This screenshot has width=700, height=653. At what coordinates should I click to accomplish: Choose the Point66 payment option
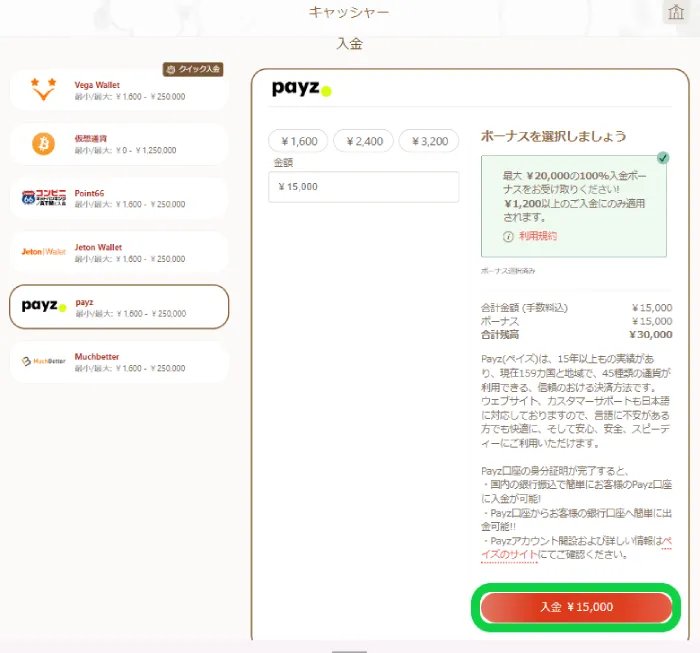(x=119, y=199)
